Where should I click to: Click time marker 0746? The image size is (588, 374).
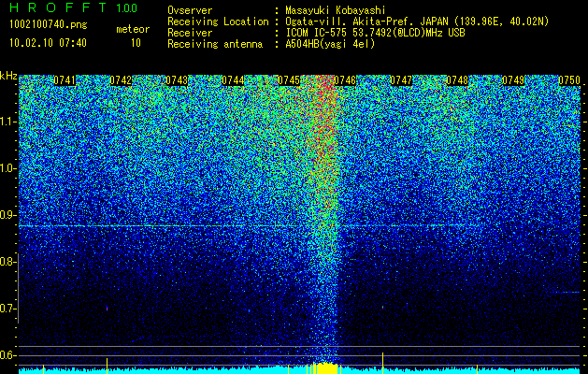345,80
